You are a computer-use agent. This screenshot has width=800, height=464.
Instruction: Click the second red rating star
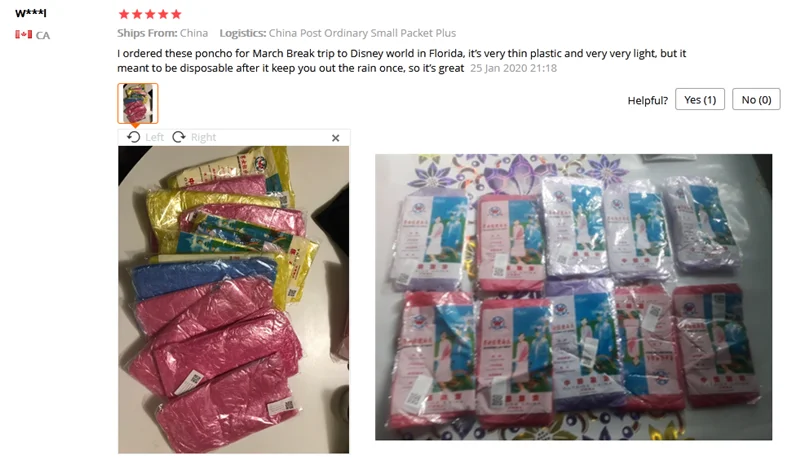click(137, 14)
